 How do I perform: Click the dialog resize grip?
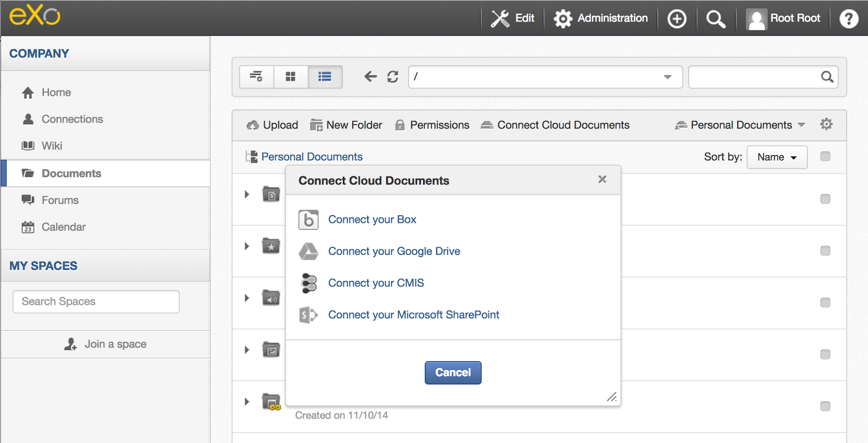[x=611, y=397]
